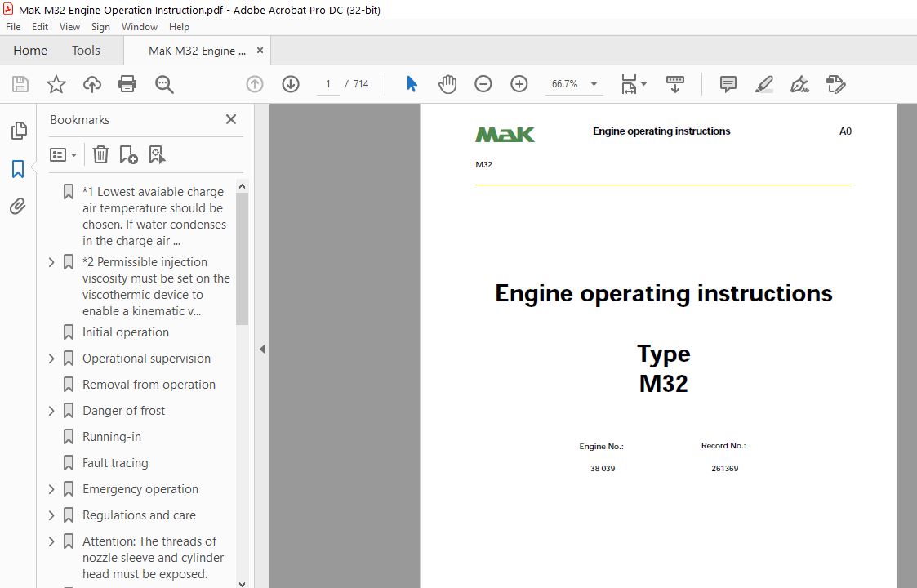Open the Fill and Sign tool
917x588 pixels.
coord(799,84)
